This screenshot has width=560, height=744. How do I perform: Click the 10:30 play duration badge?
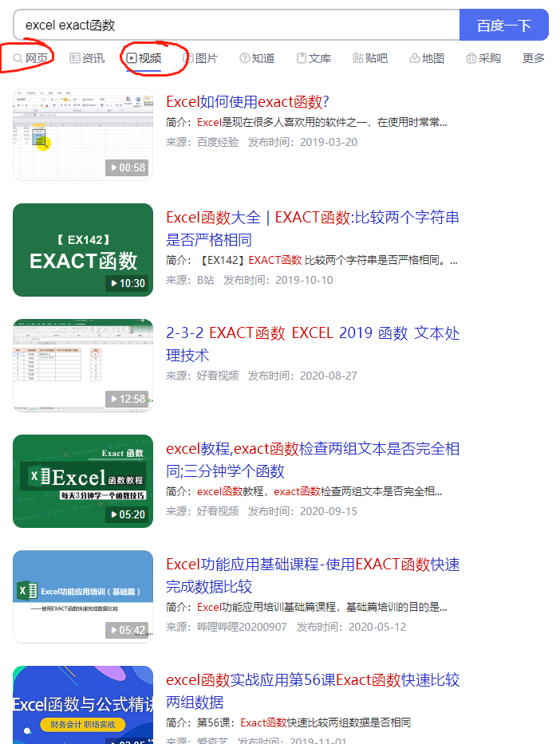pyautogui.click(x=127, y=283)
